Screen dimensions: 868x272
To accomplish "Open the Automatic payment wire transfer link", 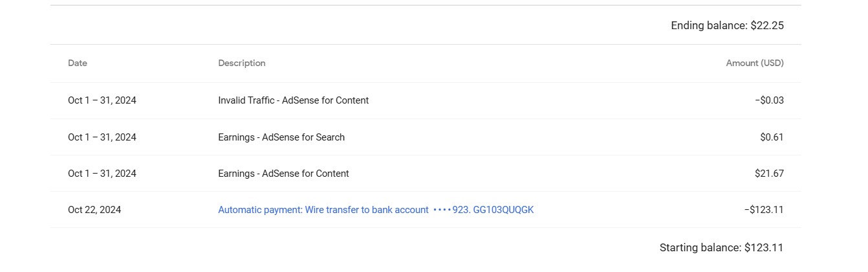I will coord(376,210).
